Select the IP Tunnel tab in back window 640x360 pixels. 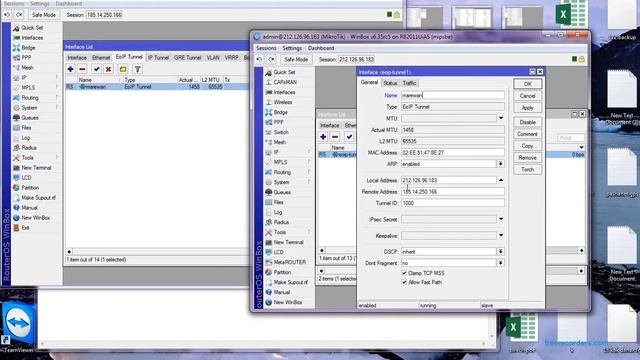[x=158, y=58]
